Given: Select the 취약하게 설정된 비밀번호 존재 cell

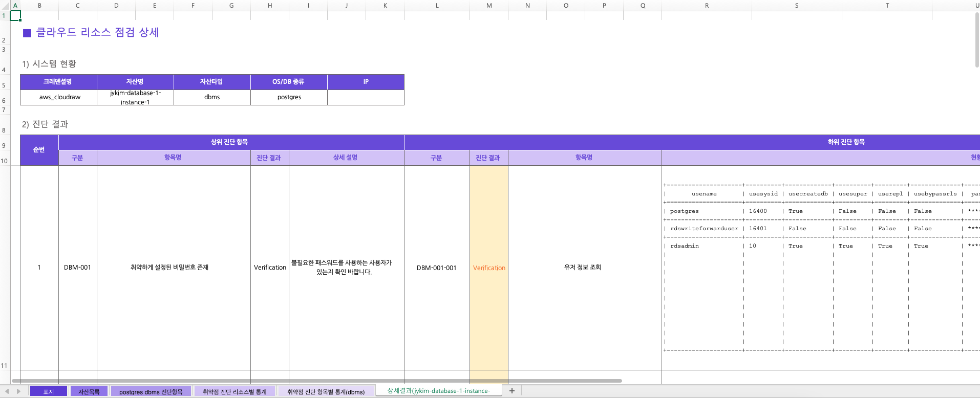Looking at the screenshot, I should click(169, 267).
